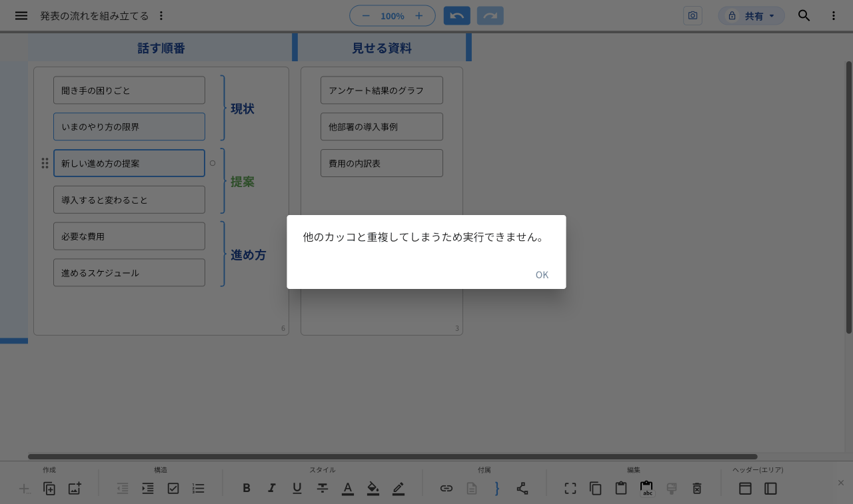The height and width of the screenshot is (504, 853).
Task: Open the top-right more options menu
Action: click(834, 15)
